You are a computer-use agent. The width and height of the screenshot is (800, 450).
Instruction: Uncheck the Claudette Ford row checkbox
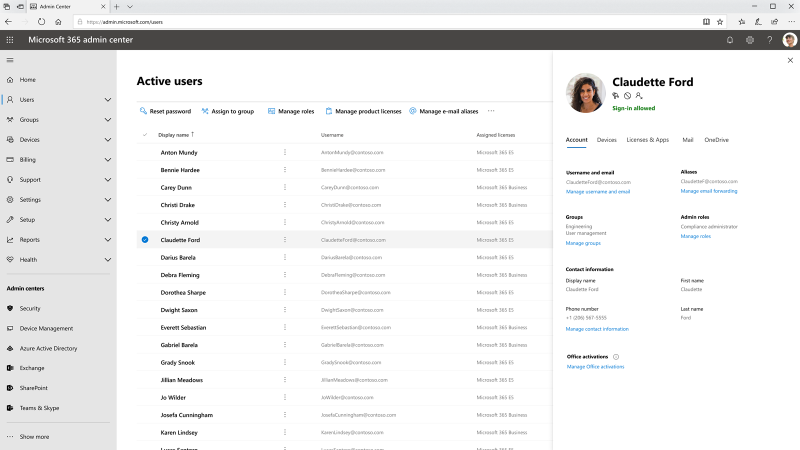(145, 240)
